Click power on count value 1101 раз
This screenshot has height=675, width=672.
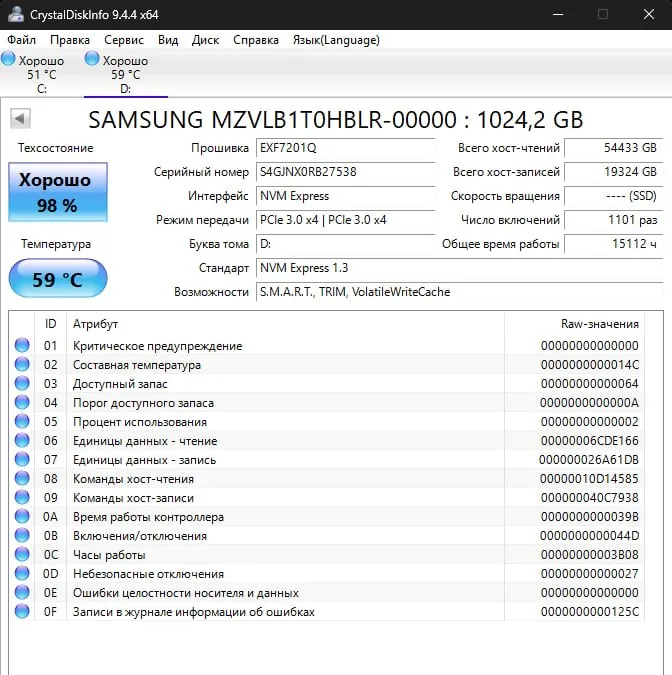[x=613, y=220]
